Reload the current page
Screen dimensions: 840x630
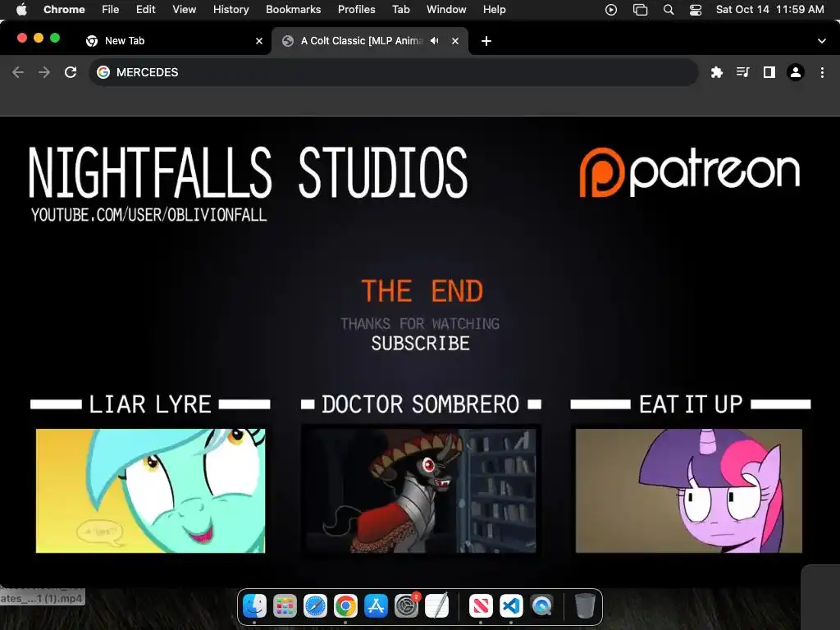(71, 72)
